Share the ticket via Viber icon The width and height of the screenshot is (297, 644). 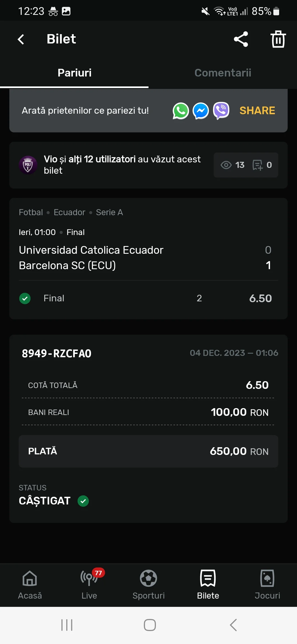pyautogui.click(x=221, y=111)
